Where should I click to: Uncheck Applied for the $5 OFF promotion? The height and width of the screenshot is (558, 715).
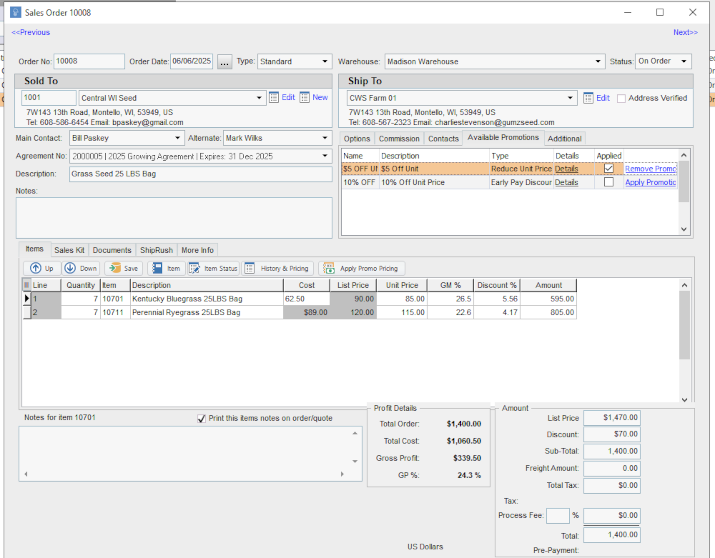point(609,169)
